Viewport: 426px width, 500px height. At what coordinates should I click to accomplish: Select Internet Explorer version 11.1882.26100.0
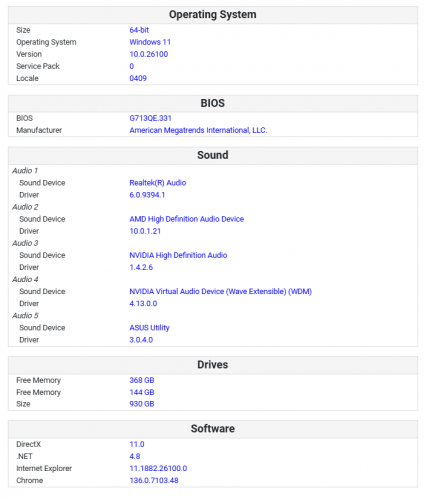[x=158, y=468]
